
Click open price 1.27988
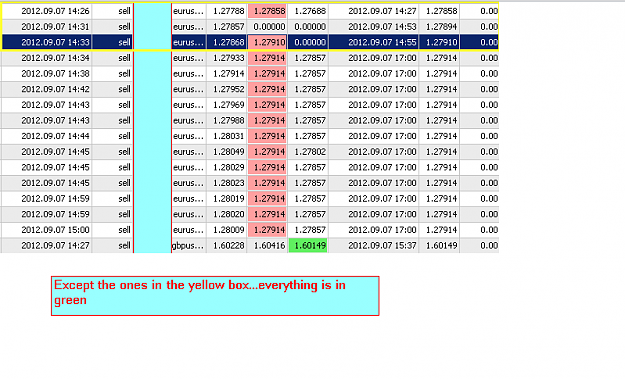pyautogui.click(x=228, y=120)
